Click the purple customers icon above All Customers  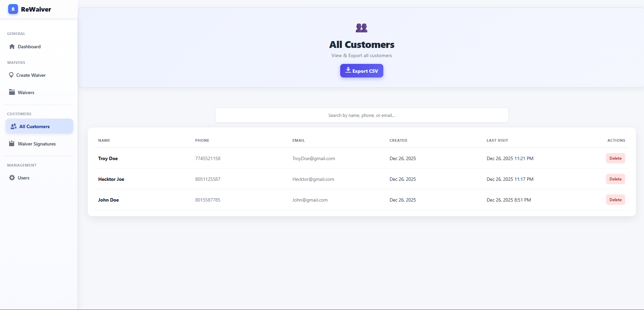tap(361, 28)
